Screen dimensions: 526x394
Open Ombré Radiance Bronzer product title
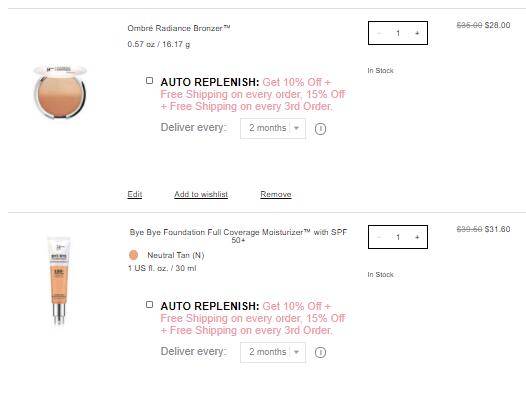(x=179, y=28)
